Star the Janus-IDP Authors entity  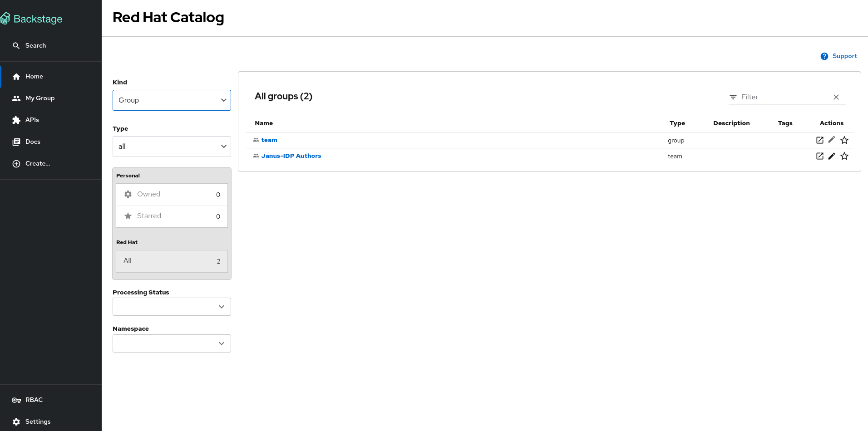(x=844, y=156)
